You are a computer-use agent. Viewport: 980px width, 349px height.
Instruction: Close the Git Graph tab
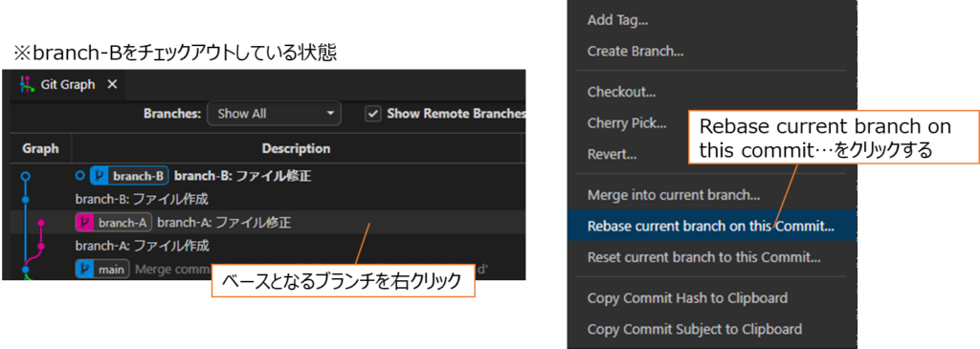click(112, 84)
